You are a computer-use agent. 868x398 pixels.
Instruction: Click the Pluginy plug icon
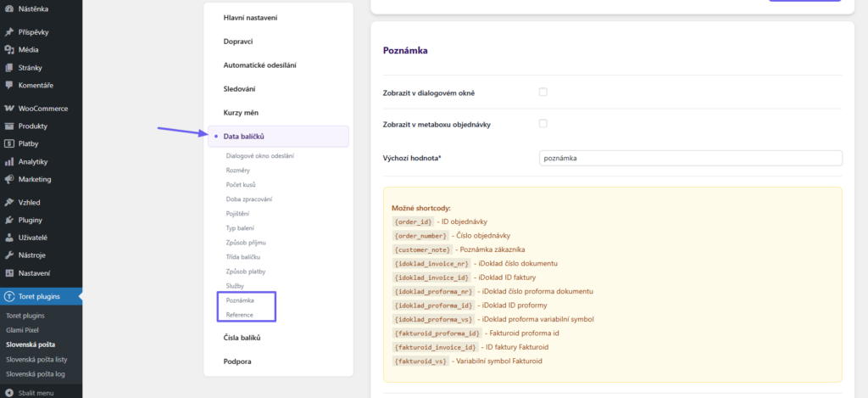click(x=8, y=220)
